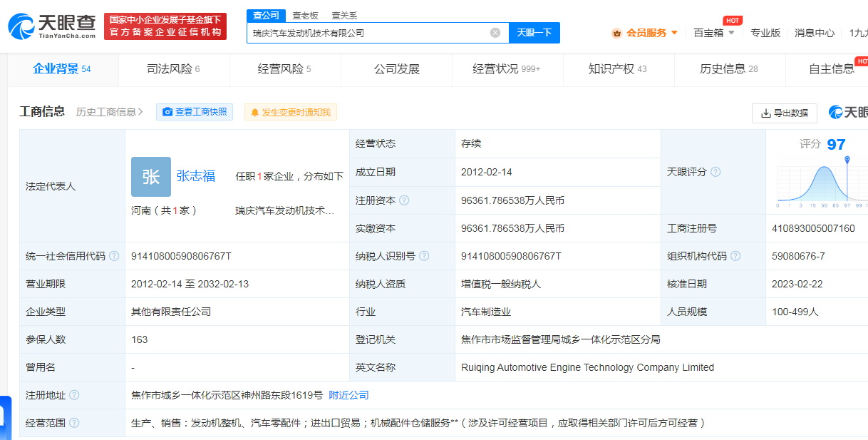Click help icon beside 统一社会信用代码
The image size is (868, 440).
(x=114, y=256)
